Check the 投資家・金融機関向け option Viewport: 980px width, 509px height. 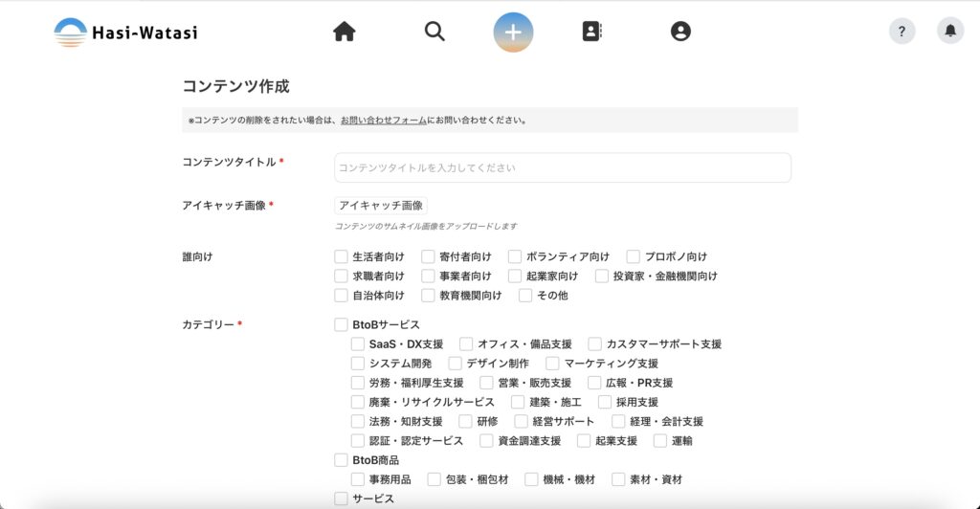click(x=602, y=276)
